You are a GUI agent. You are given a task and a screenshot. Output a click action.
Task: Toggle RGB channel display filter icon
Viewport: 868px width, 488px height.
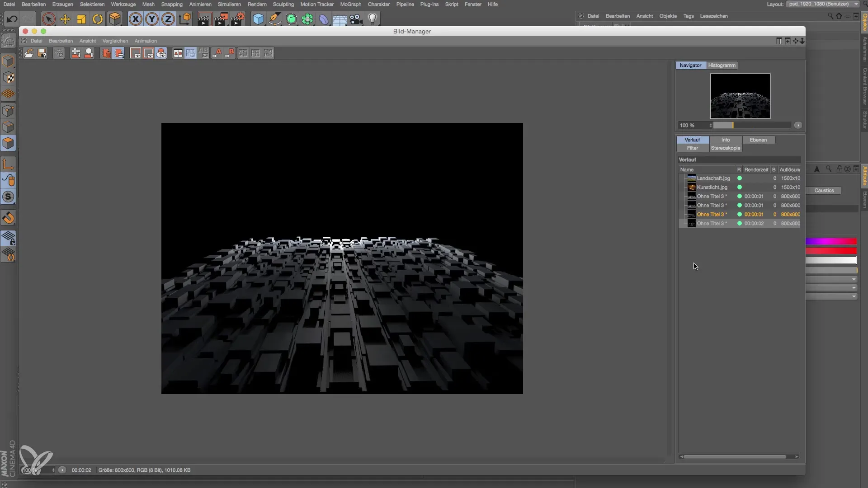(x=161, y=53)
